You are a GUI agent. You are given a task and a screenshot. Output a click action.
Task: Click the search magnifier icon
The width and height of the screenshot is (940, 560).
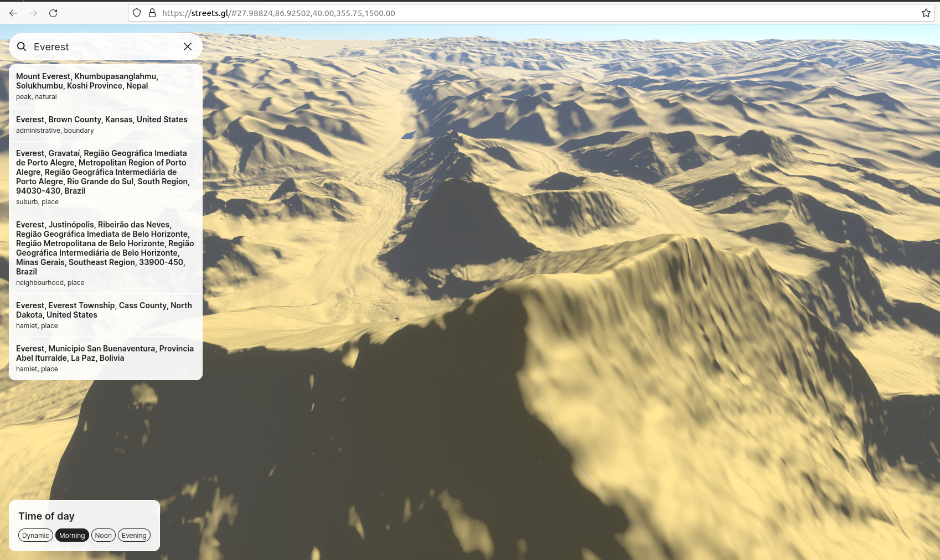pos(22,46)
